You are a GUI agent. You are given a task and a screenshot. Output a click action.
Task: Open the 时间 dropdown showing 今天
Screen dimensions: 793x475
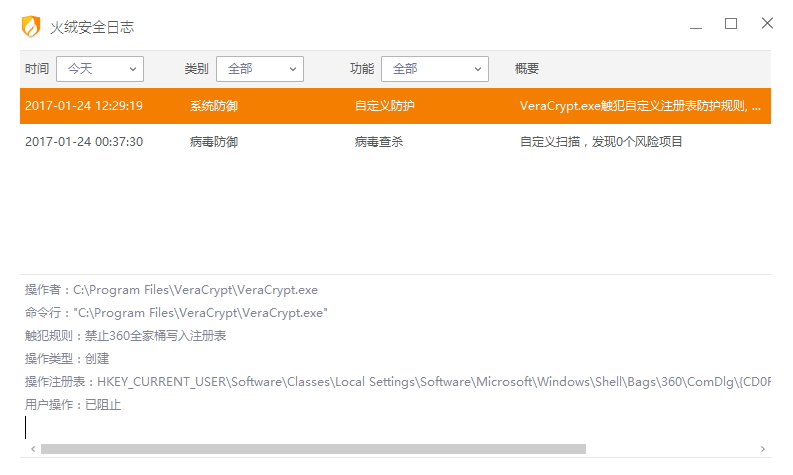pos(100,69)
